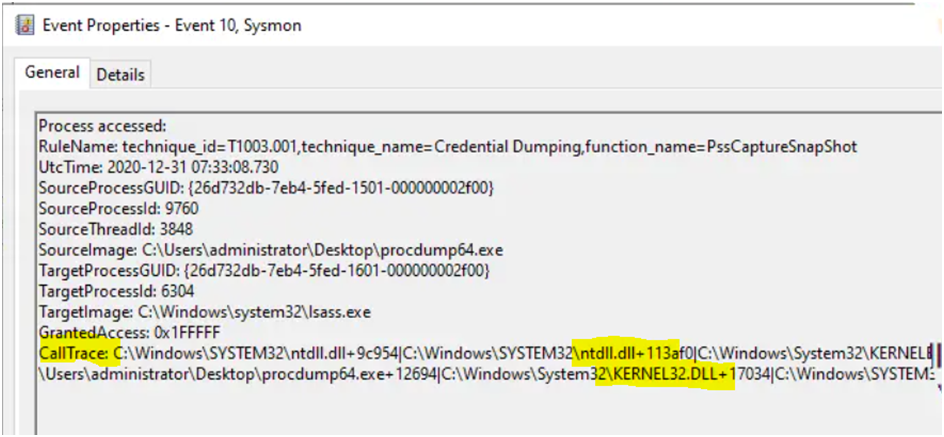
Task: Click the window title 'Event Properties - Event 10, Sysmon'
Action: coord(172,26)
